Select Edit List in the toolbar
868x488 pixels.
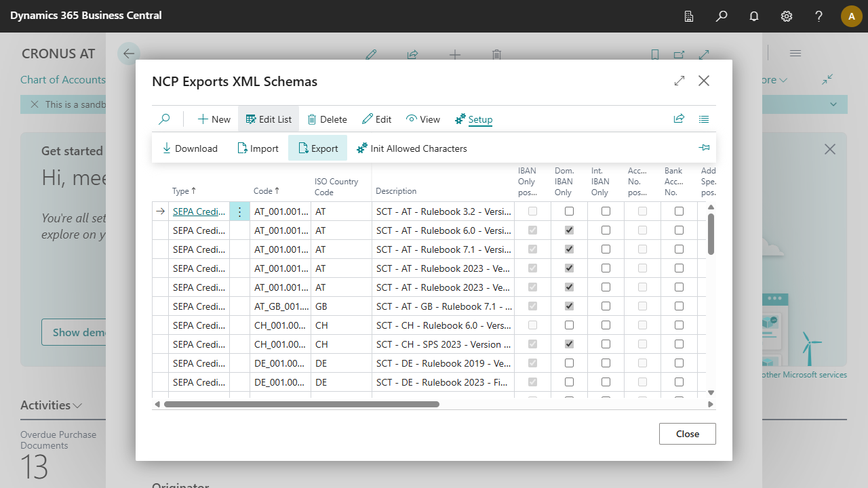click(269, 119)
